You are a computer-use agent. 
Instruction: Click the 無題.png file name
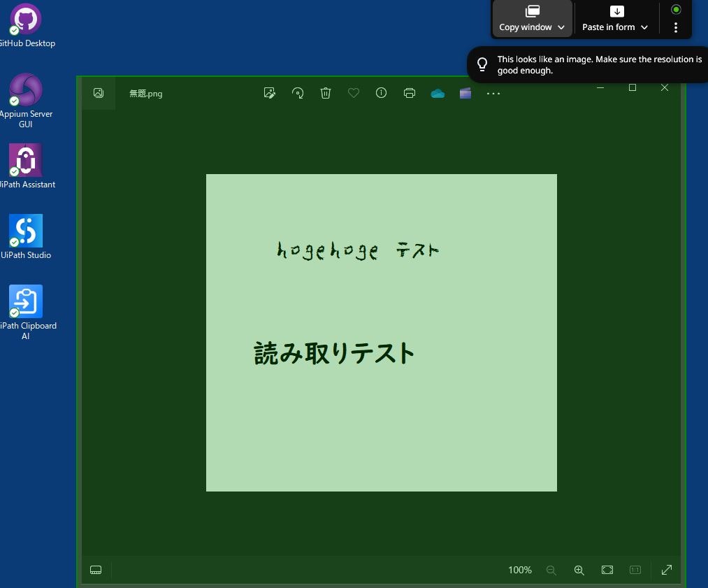(146, 94)
